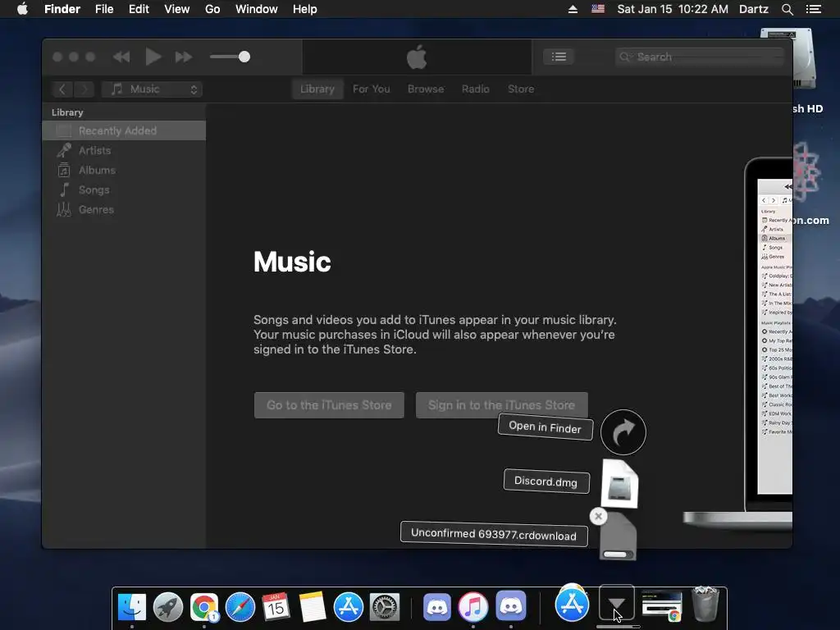Click the rewind button in iTunes
Screen dimensions: 840x630
tap(121, 57)
